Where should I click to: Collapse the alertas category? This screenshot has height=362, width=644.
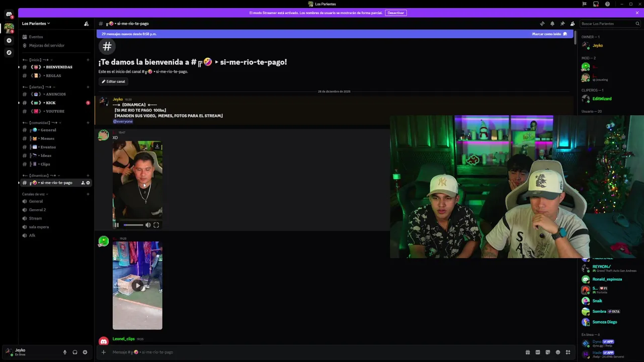[38, 87]
